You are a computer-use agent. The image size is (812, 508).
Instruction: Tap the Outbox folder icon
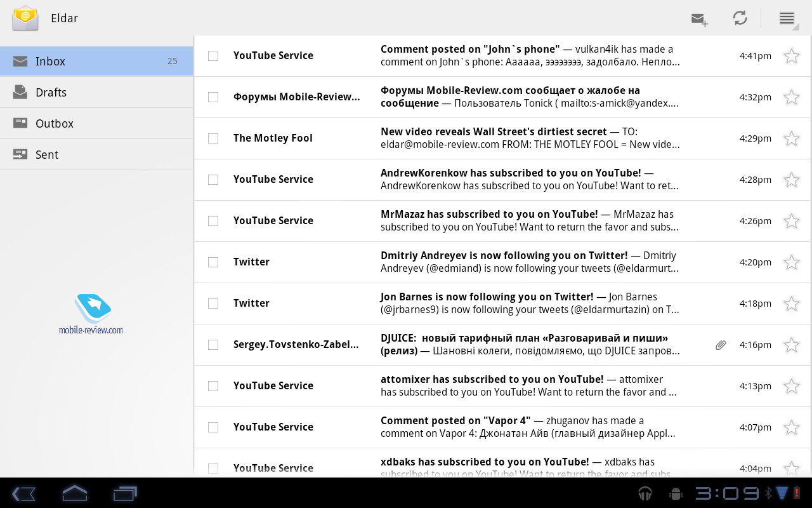coord(20,123)
